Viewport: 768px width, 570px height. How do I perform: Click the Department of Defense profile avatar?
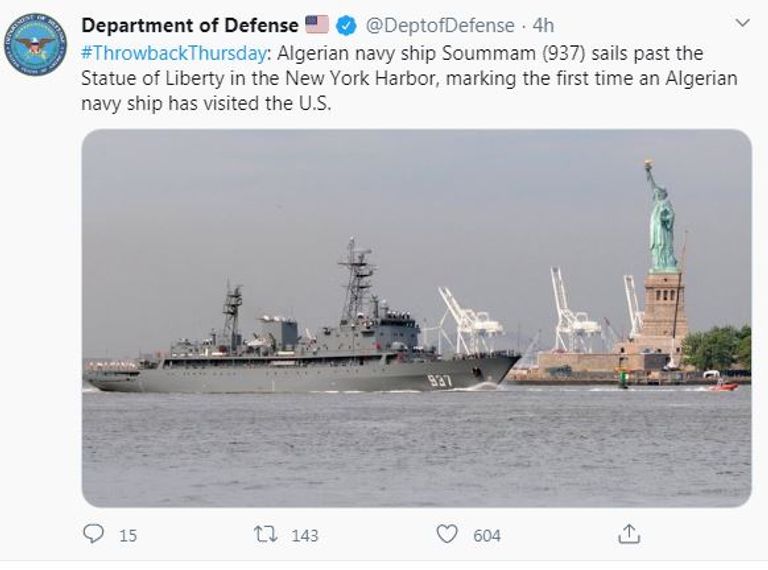tap(35, 44)
